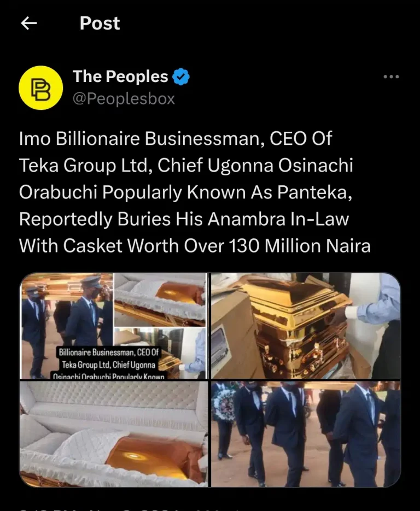This screenshot has width=420, height=511.
Task: Open the three-dot more options menu
Action: (x=391, y=77)
